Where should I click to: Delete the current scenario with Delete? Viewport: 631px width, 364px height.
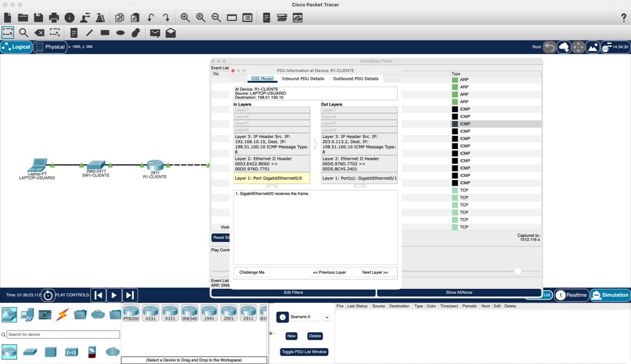point(315,336)
